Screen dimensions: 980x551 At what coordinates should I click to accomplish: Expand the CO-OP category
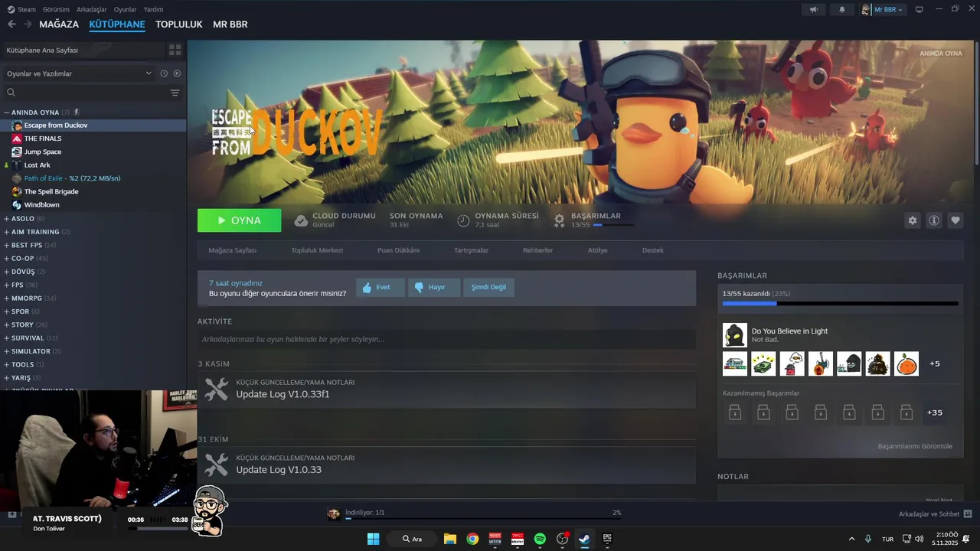pyautogui.click(x=7, y=259)
